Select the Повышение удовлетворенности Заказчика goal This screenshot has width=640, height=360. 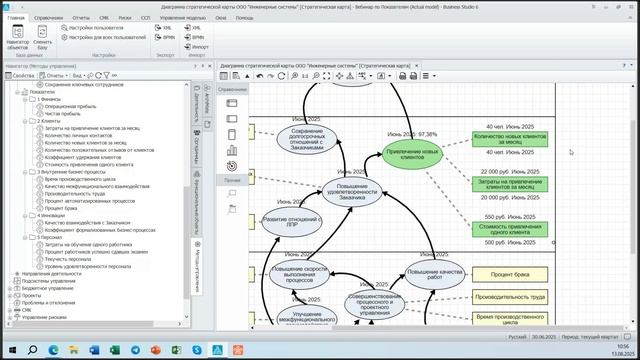point(352,191)
